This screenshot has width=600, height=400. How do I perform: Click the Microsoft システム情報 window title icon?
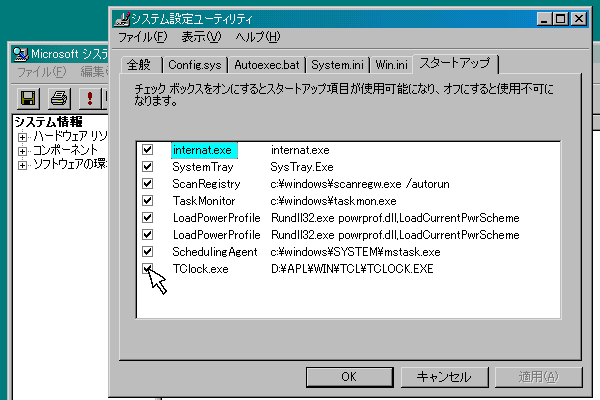[x=20, y=54]
